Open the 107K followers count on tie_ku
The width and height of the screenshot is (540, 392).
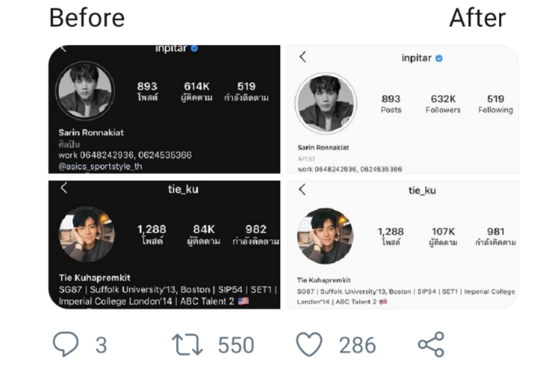pos(443,236)
